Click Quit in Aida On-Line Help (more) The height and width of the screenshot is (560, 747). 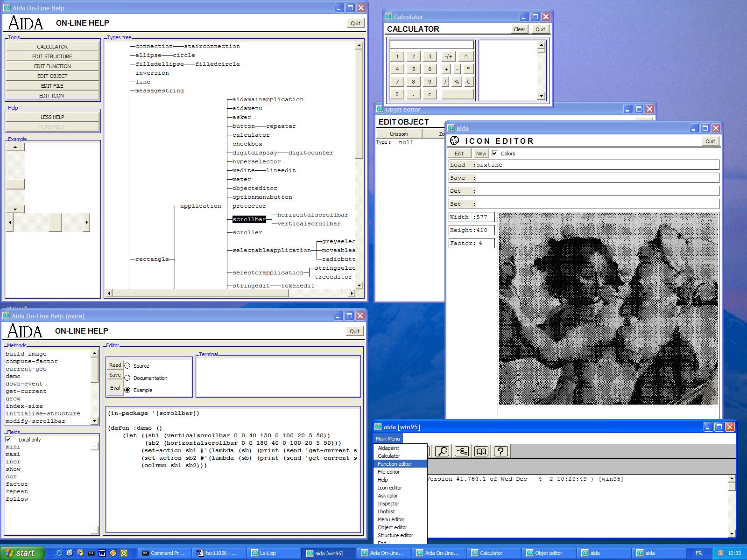355,331
